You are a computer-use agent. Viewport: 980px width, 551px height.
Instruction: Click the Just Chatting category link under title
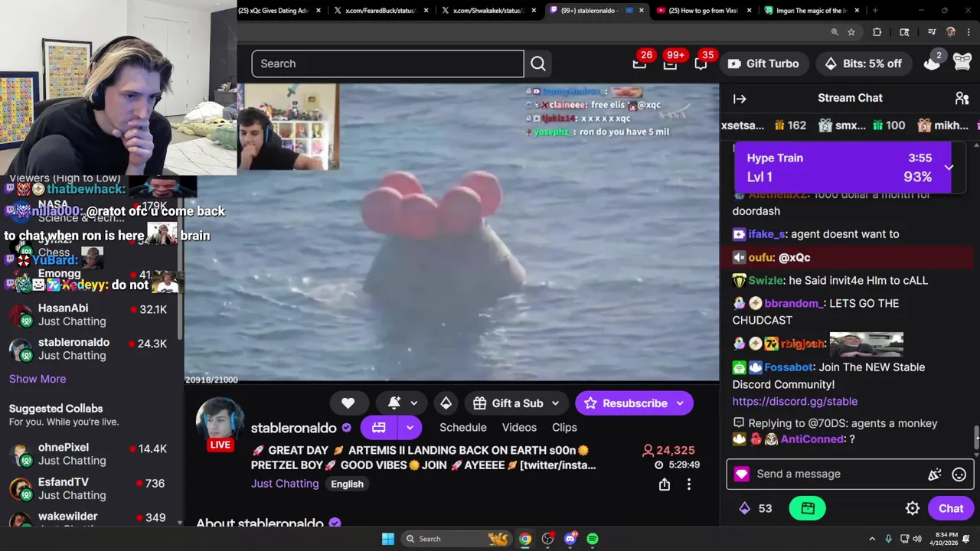tap(285, 484)
